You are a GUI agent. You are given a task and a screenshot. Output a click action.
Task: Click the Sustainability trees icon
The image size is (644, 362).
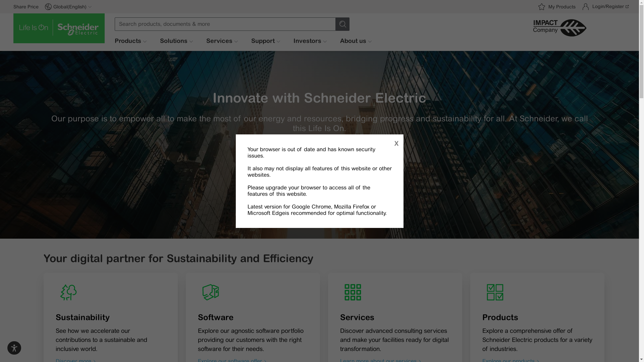click(x=68, y=292)
